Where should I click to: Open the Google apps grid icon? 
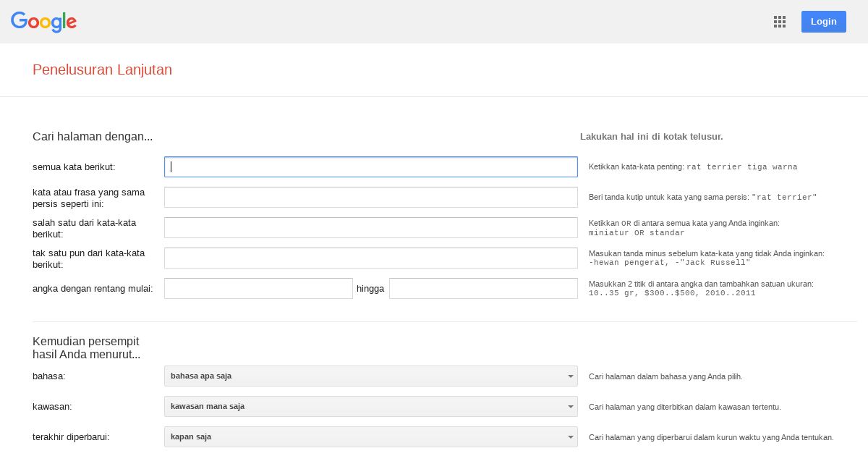pos(780,22)
